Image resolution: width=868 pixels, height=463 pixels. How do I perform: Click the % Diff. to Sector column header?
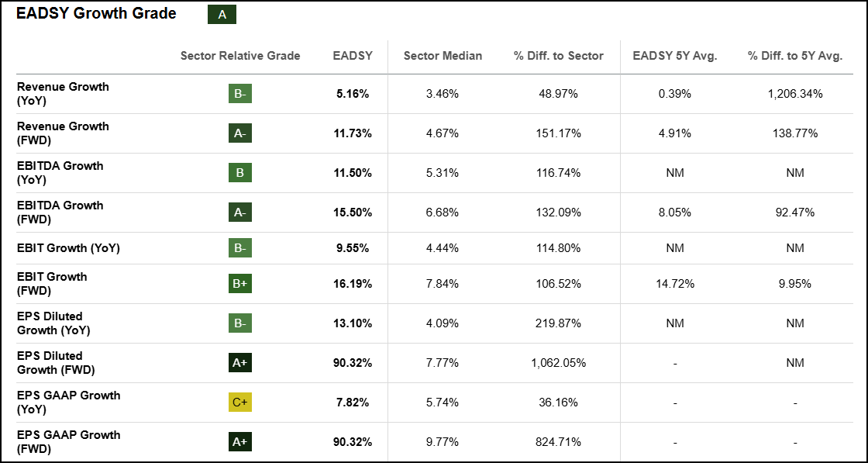pos(558,56)
